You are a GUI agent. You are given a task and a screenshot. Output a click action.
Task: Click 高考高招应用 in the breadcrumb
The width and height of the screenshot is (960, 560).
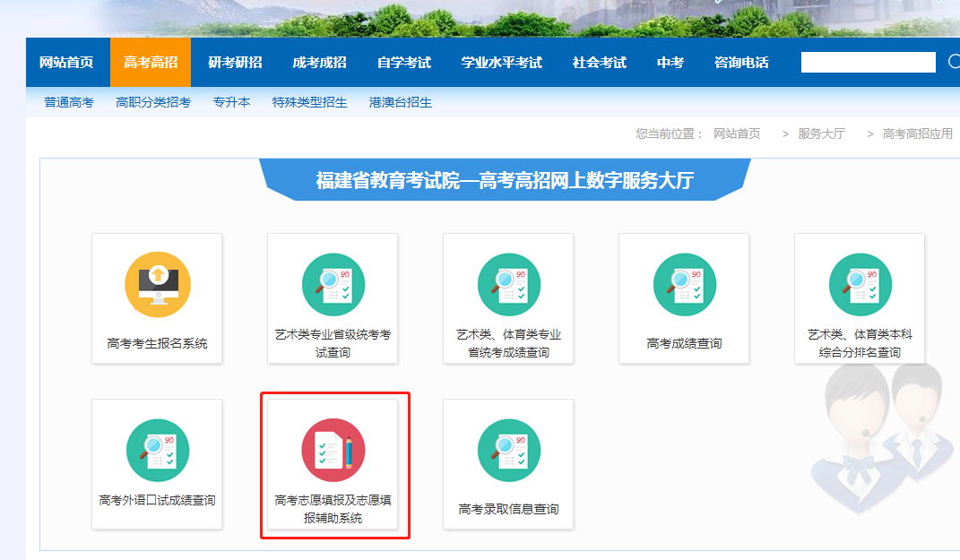(918, 134)
